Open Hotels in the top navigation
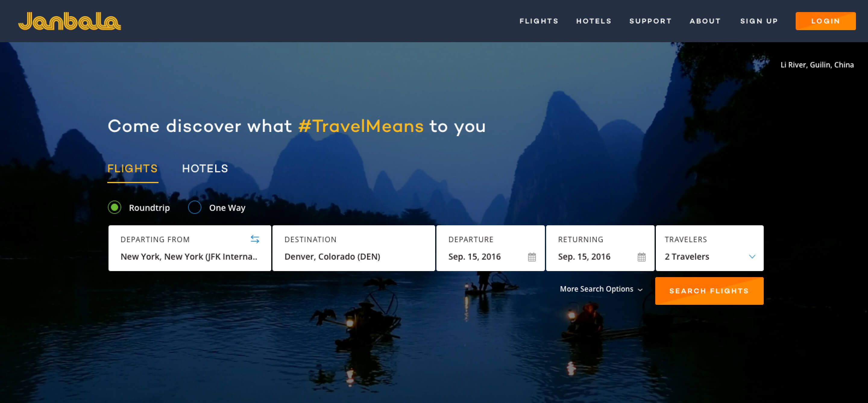Viewport: 868px width, 403px height. tap(594, 21)
